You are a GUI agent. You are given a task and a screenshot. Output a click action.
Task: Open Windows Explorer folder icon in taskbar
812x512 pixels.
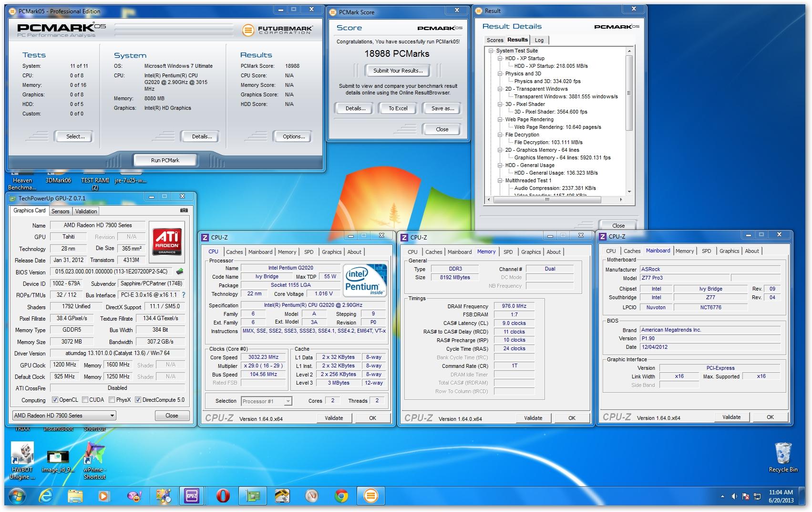click(x=75, y=496)
